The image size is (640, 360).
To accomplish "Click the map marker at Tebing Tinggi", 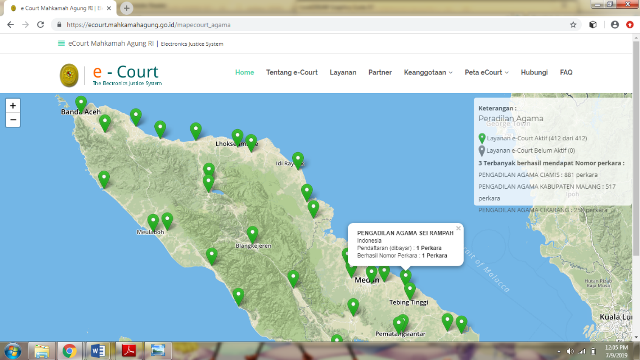I will [x=410, y=291].
